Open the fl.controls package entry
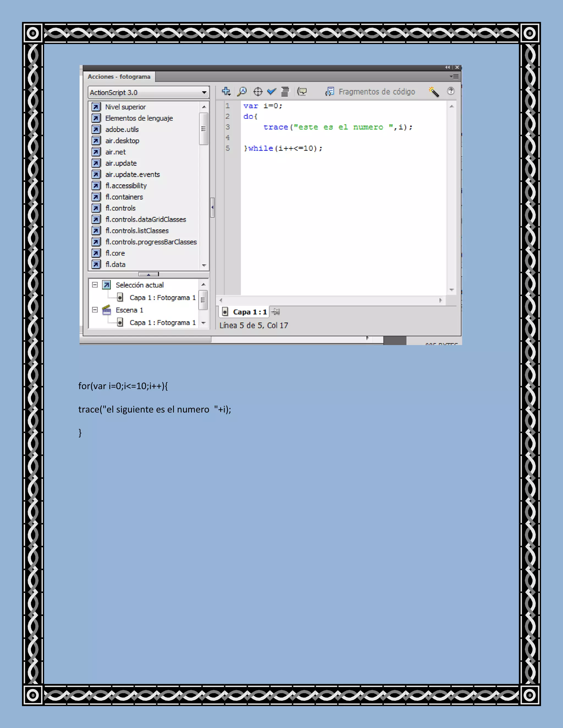563x728 pixels. coord(120,208)
